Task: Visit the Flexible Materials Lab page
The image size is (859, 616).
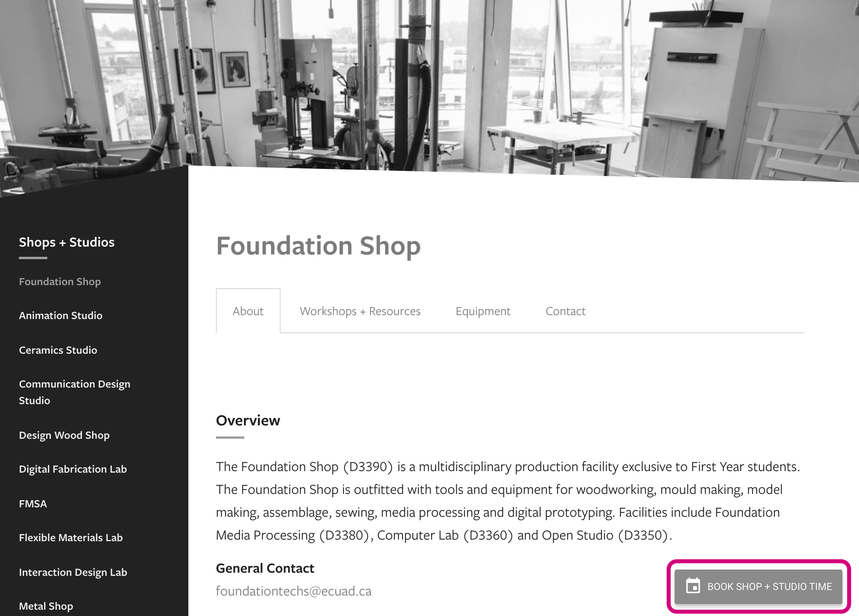Action: click(71, 538)
